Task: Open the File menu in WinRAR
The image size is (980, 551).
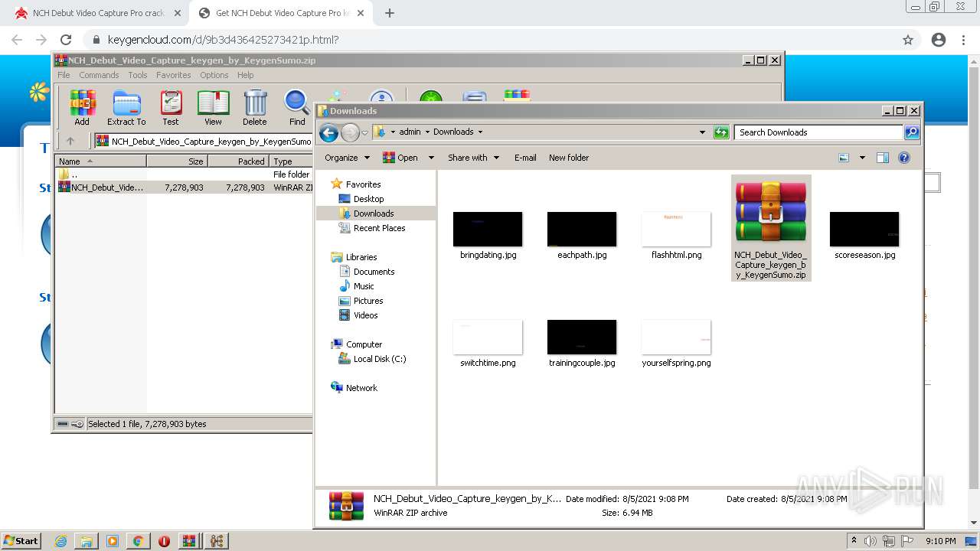Action: [x=64, y=75]
